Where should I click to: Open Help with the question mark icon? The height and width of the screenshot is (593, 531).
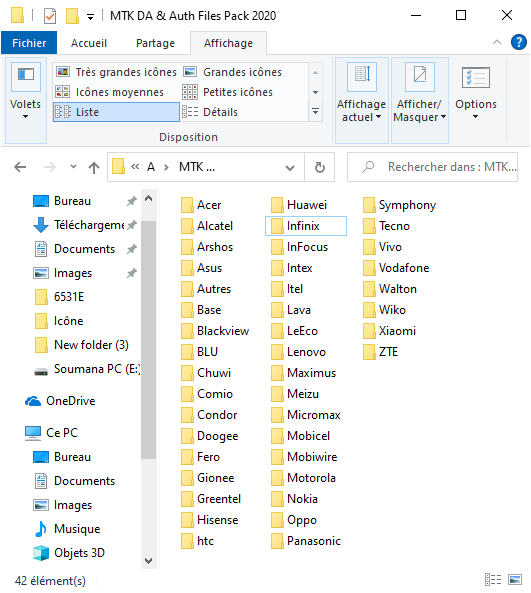[x=519, y=42]
